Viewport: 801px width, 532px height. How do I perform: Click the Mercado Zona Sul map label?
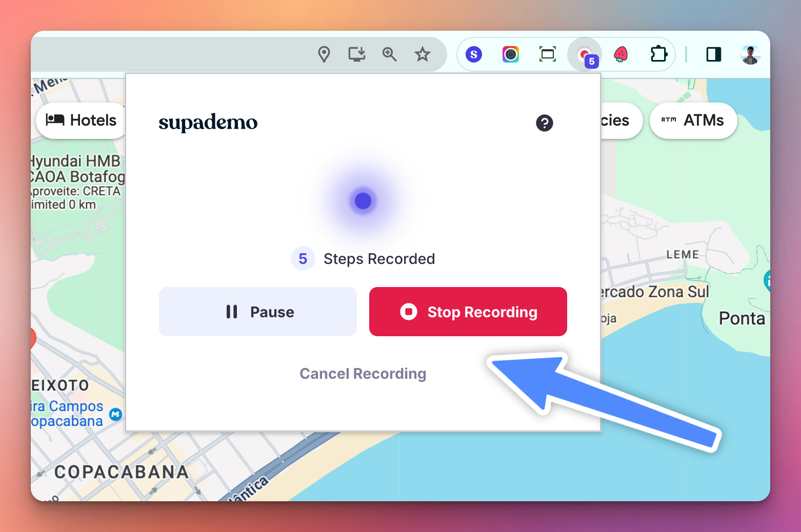655,292
